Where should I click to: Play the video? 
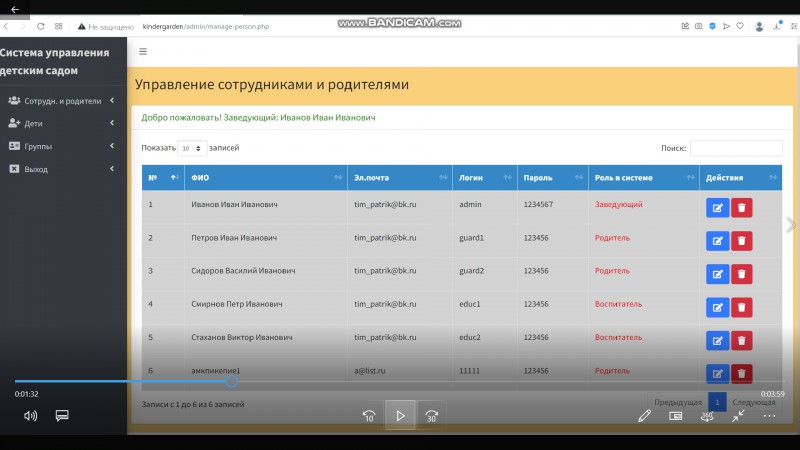(x=400, y=416)
